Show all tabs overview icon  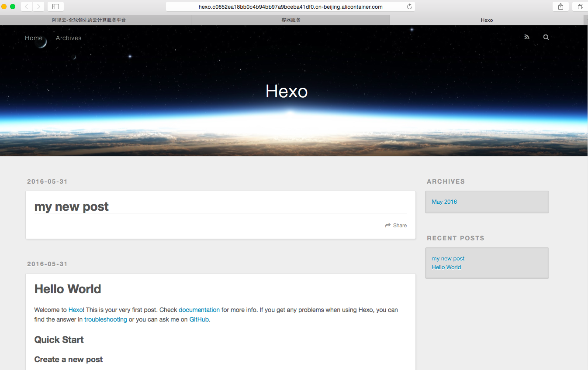tap(580, 7)
